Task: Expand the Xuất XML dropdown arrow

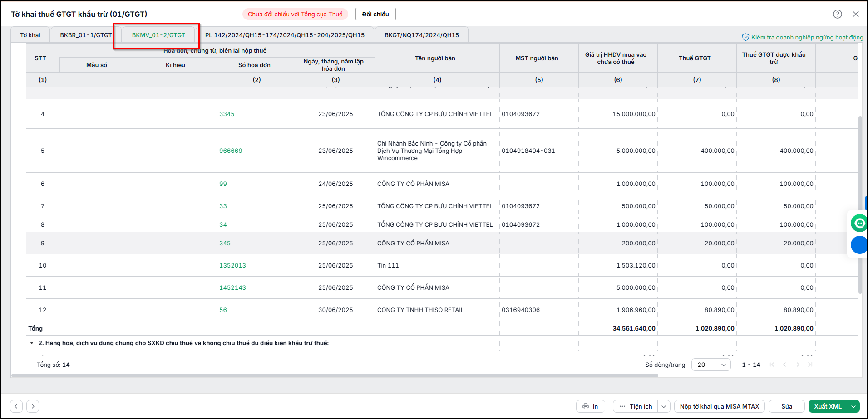Action: (853, 406)
